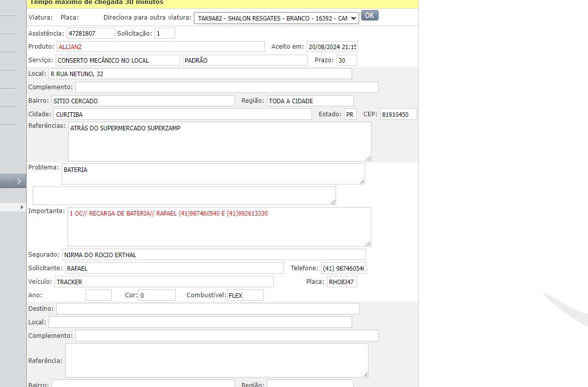Click the destination Complemento field
Screen dimensions: 588x387
click(227, 335)
